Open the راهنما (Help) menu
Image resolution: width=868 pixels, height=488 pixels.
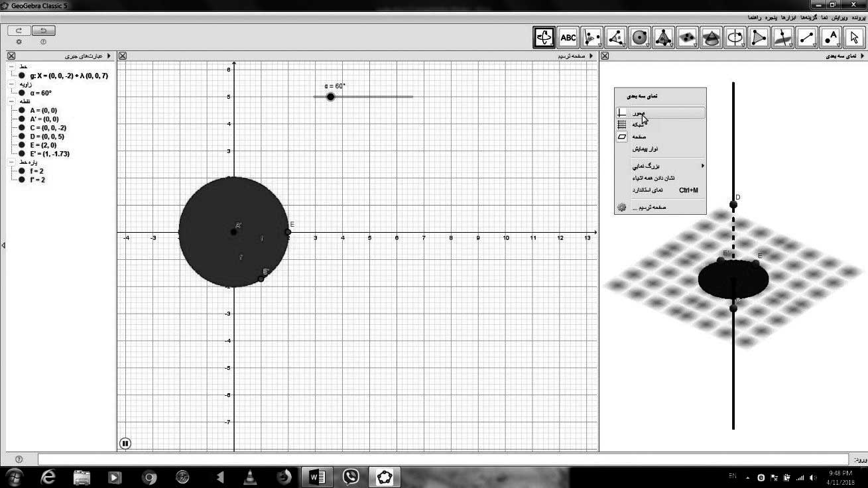point(755,17)
